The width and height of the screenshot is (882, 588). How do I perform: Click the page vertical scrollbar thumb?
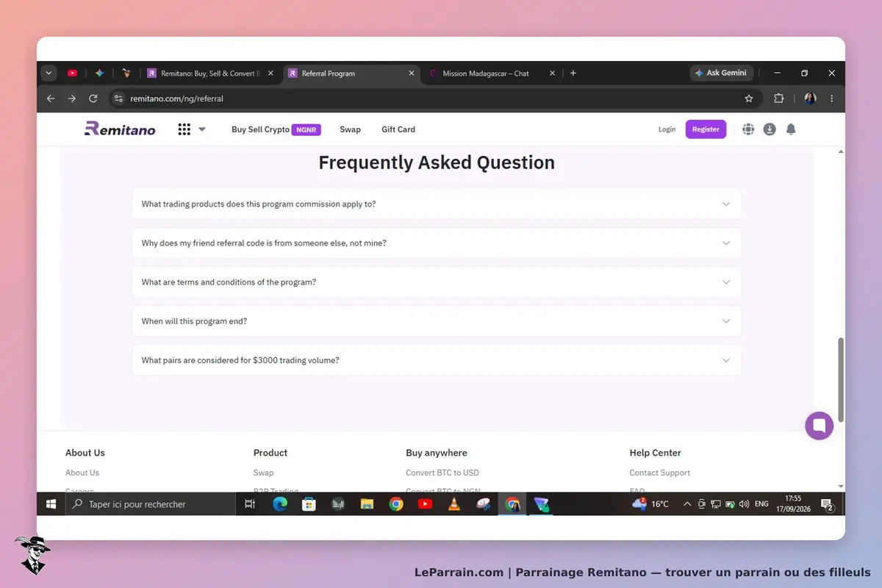tap(841, 380)
